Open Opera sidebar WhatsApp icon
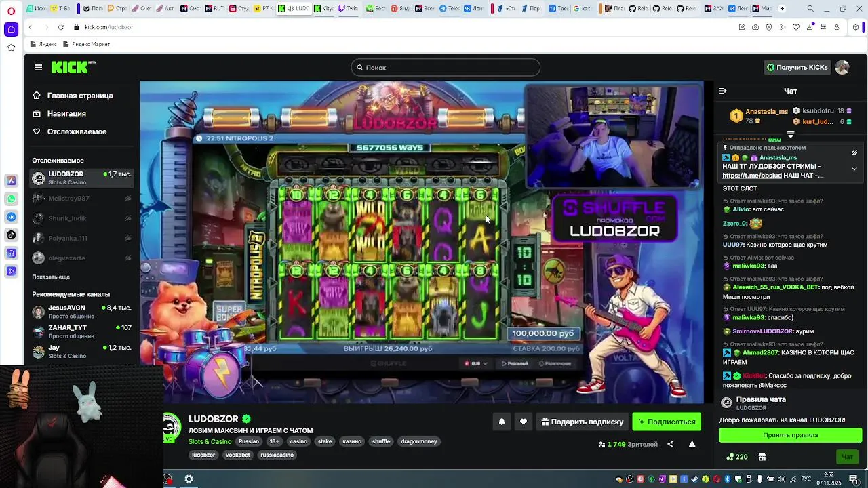 [x=11, y=199]
